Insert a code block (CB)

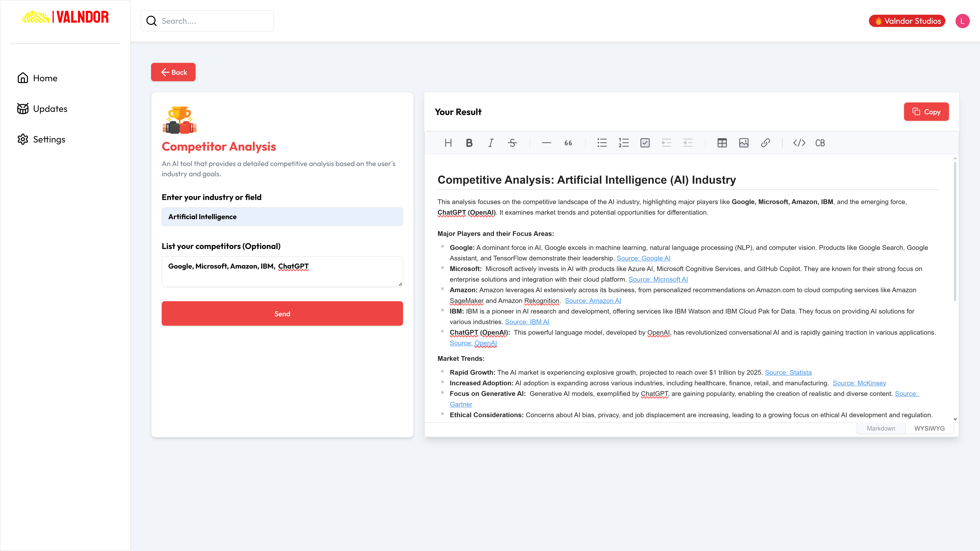820,143
